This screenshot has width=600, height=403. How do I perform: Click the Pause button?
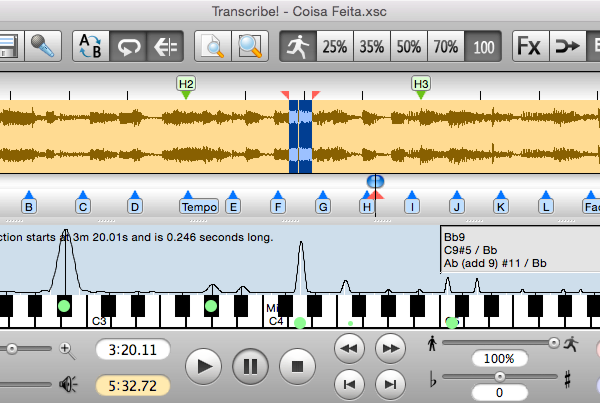click(250, 367)
